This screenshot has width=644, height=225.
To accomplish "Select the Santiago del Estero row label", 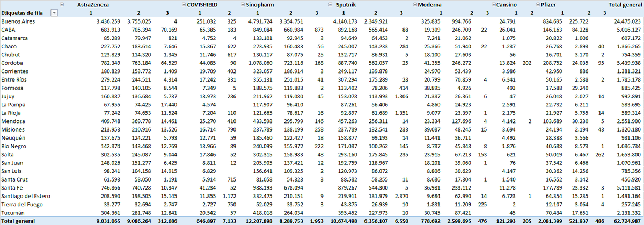I will pyautogui.click(x=25, y=195).
